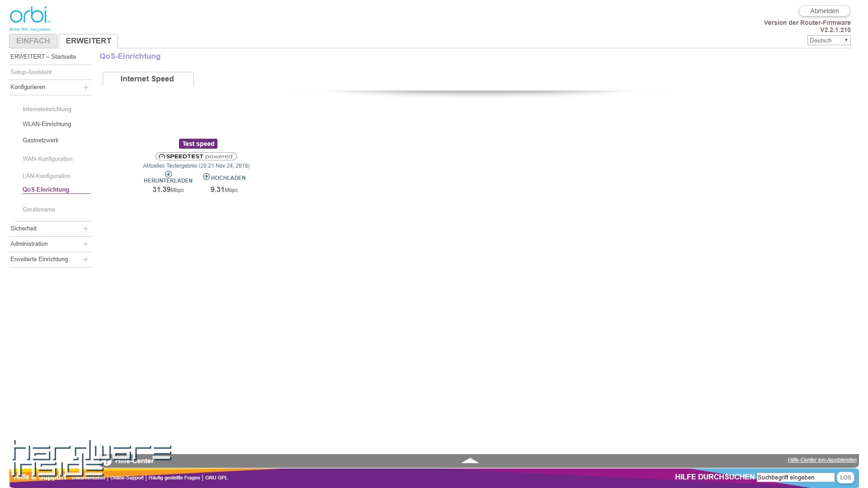
Task: Open Häufig gestellte Fragen link
Action: pyautogui.click(x=174, y=478)
